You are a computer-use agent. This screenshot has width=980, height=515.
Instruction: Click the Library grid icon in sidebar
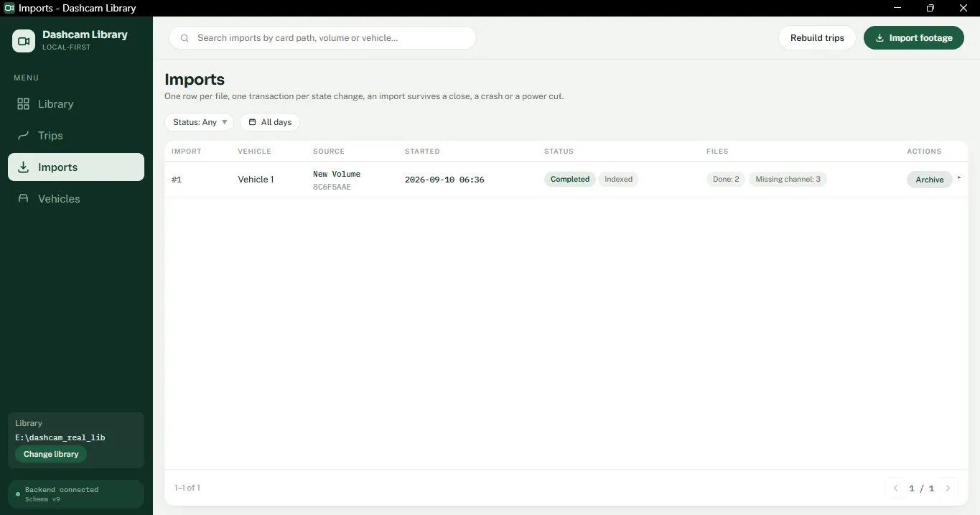(23, 104)
